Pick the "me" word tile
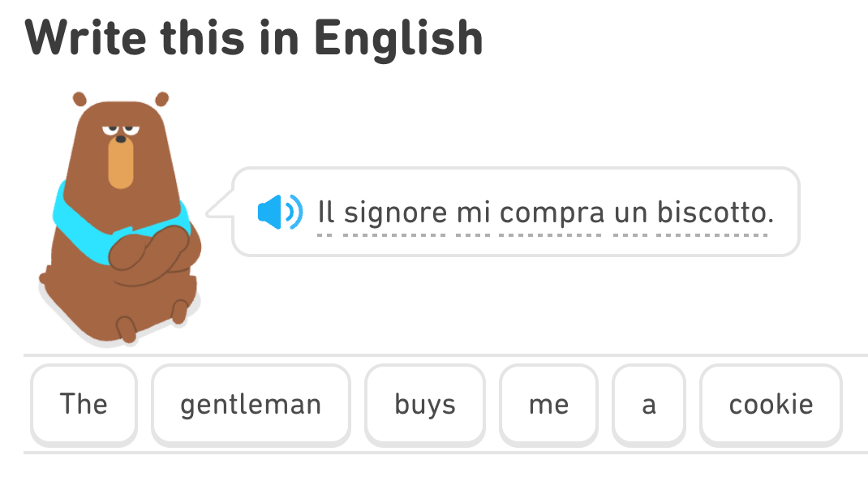Viewport: 868px width, 477px height. coord(548,404)
